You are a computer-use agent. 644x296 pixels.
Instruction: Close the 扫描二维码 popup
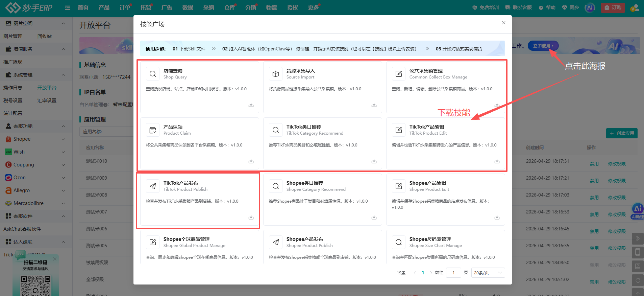[x=55, y=259]
